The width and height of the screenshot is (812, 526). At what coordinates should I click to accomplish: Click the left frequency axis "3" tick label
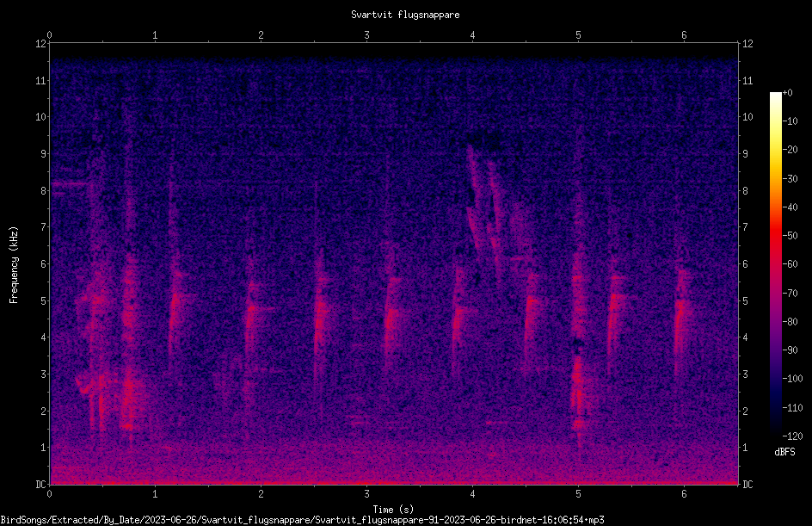(43, 374)
